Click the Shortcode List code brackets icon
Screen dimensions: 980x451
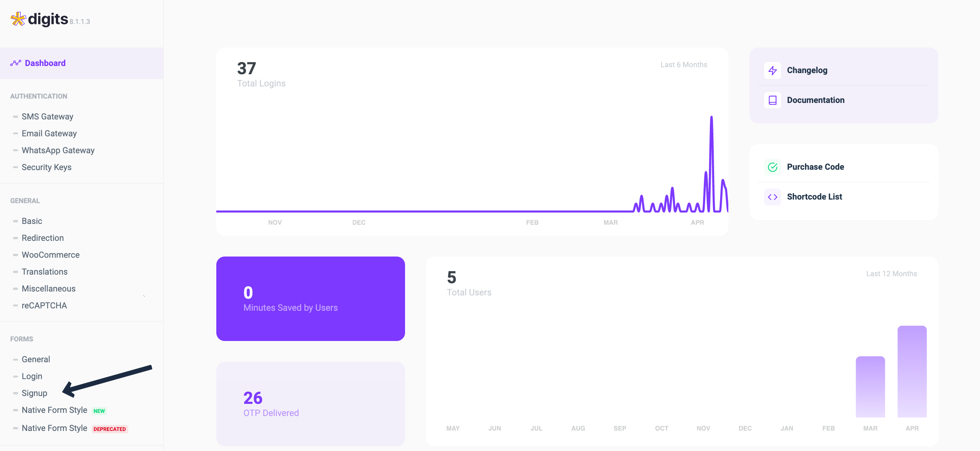point(772,197)
